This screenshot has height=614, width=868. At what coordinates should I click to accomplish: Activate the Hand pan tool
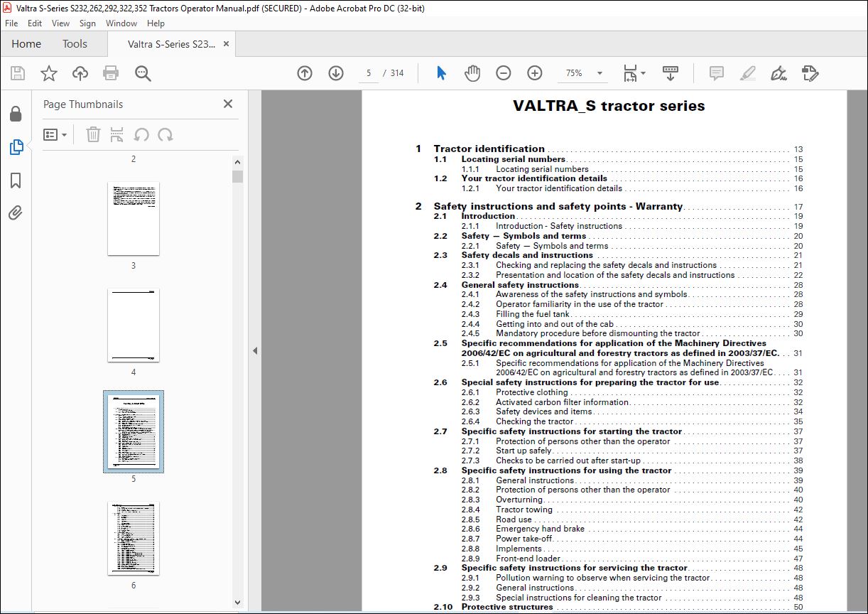472,73
